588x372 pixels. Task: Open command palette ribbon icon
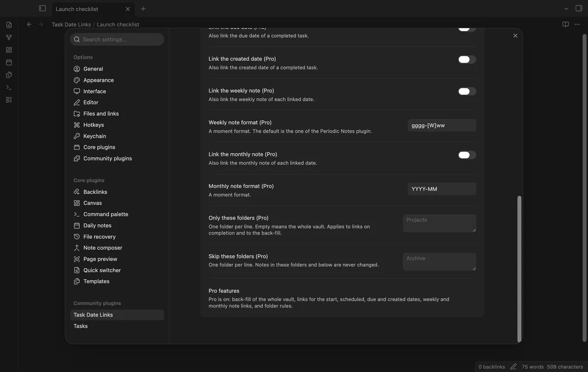click(9, 87)
